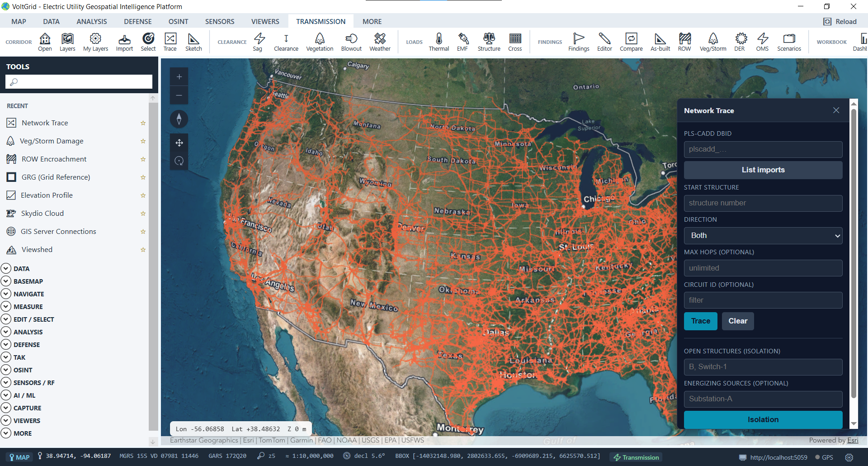Toggle favorite star for Skydio Cloud
868x466 pixels.
pyautogui.click(x=143, y=214)
